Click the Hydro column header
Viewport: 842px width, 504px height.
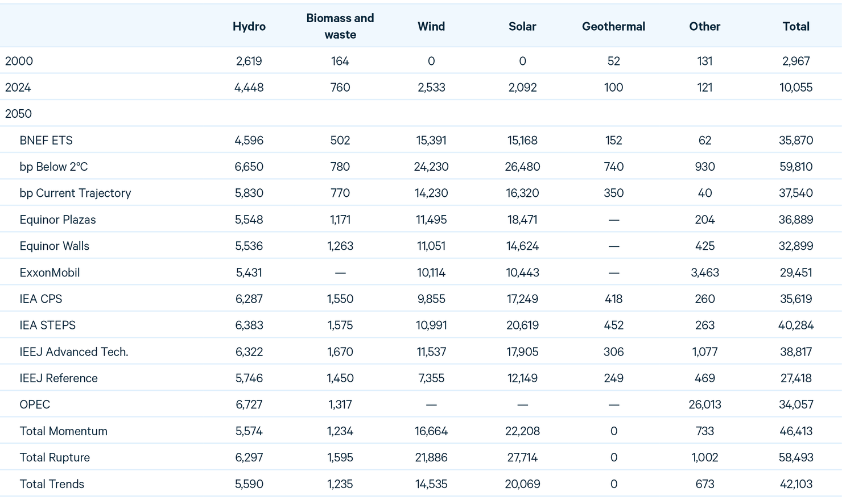coord(249,27)
